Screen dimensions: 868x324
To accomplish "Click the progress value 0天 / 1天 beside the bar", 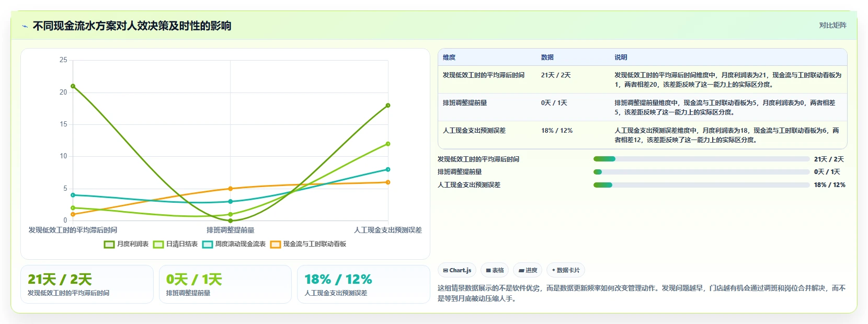I will pyautogui.click(x=827, y=172).
